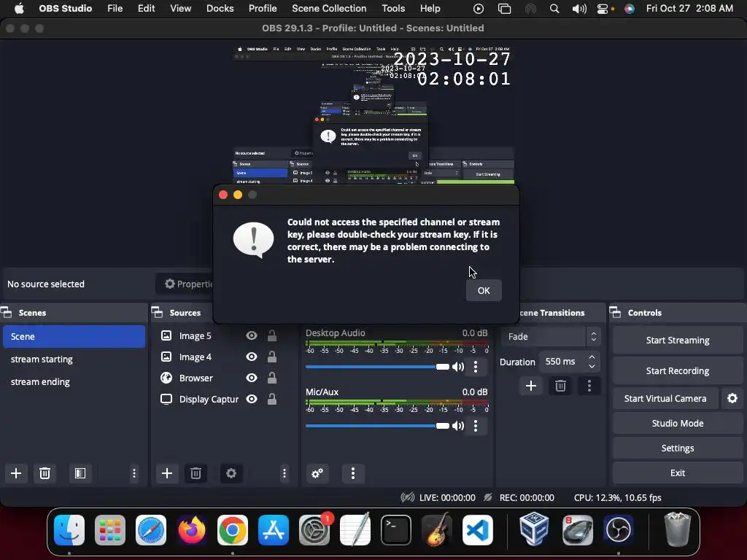Open the Profile menu
The image size is (747, 560).
coord(263,9)
